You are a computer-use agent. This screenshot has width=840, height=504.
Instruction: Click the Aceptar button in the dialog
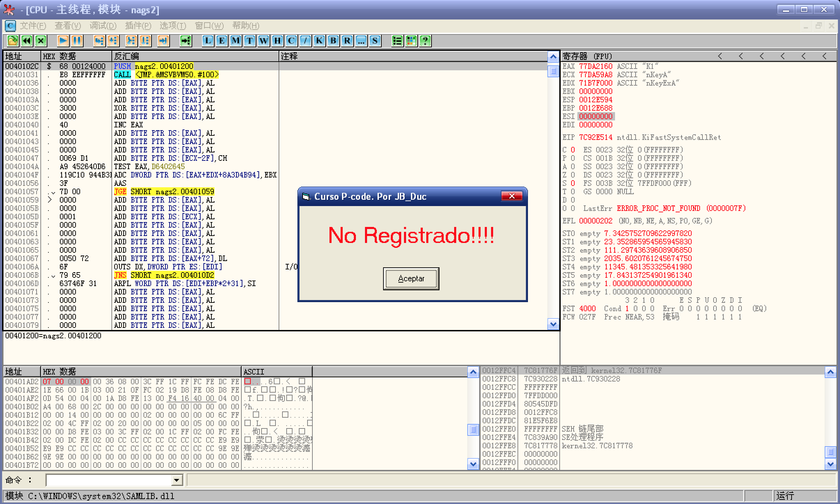pyautogui.click(x=411, y=278)
